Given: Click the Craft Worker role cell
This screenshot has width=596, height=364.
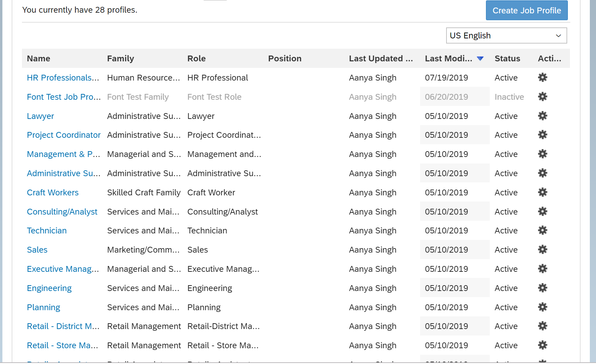Looking at the screenshot, I should (x=211, y=193).
